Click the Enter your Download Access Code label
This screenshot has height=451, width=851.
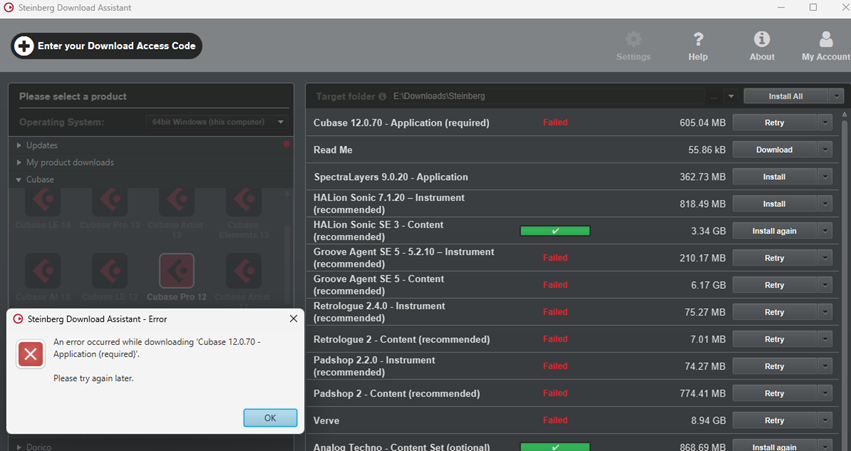click(117, 46)
